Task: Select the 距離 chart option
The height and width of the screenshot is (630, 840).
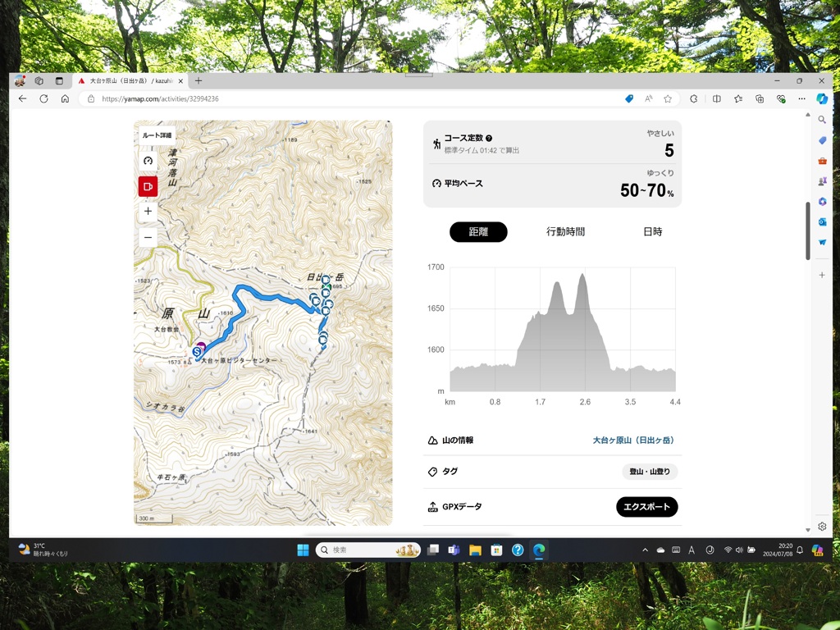Action: tap(478, 232)
